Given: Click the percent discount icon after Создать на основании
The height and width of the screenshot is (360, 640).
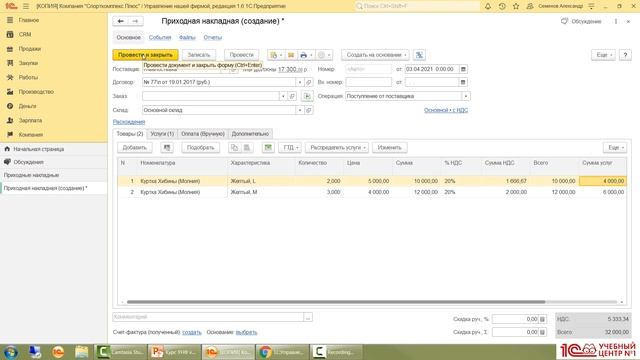Looking at the screenshot, I should 419,55.
